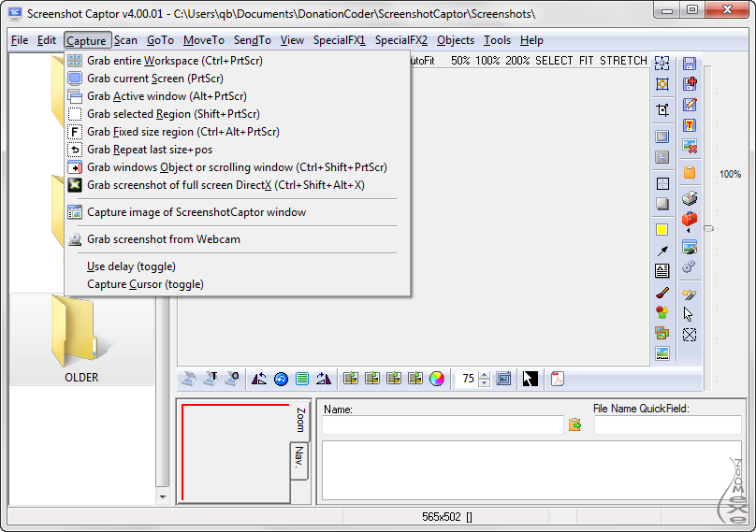
Task: Click the select-all region icon with arrows
Action: [662, 64]
